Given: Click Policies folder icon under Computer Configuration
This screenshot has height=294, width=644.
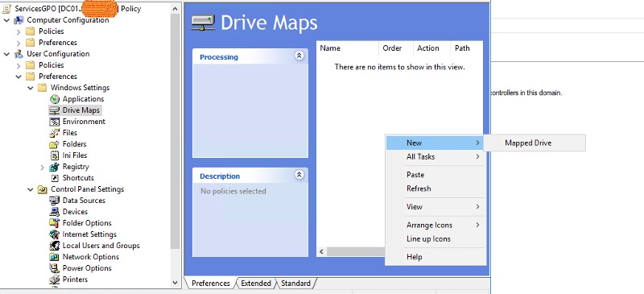Looking at the screenshot, I should (31, 31).
